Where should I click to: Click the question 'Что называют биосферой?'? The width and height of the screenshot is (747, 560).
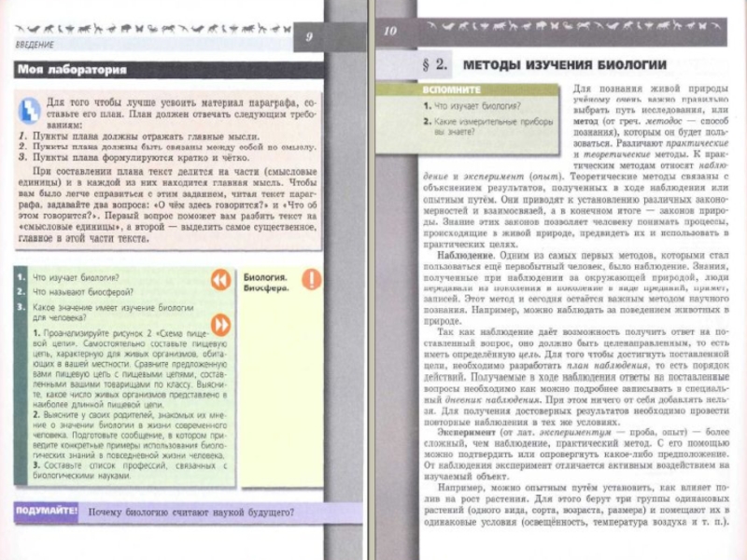83,292
